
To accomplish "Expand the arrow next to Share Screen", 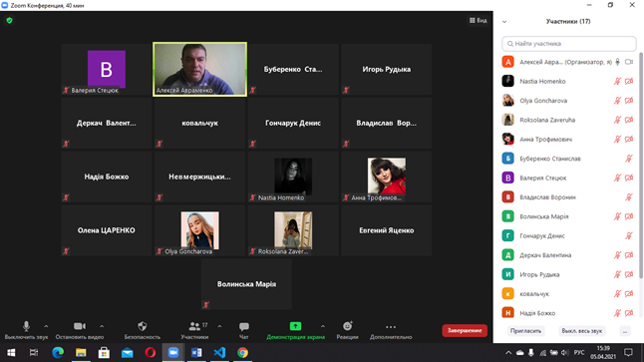I will click(323, 326).
